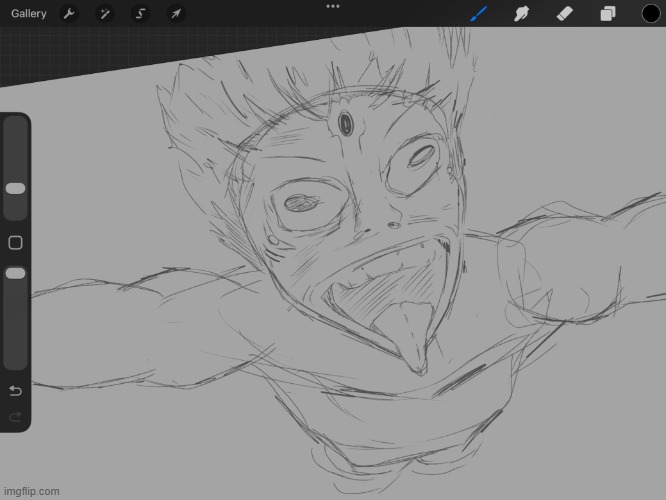Open the black color picker circle
666x500 pixels.
pos(650,14)
